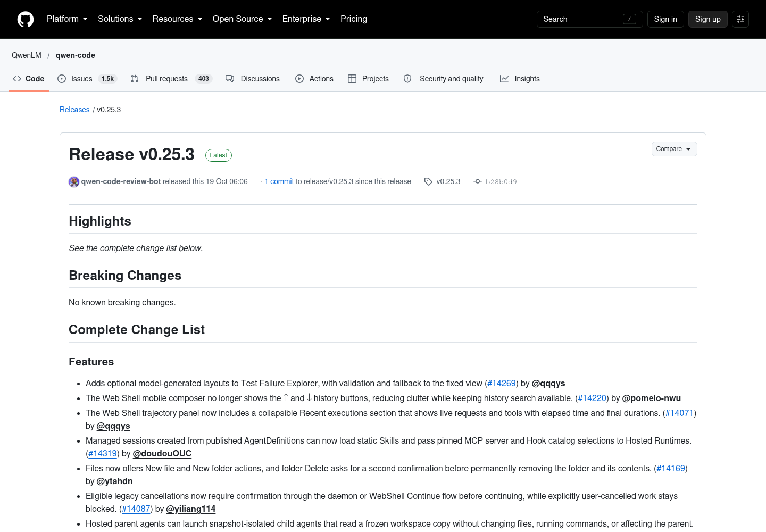766x532 pixels.
Task: Click the Discussions speech bubble icon
Action: click(230, 79)
